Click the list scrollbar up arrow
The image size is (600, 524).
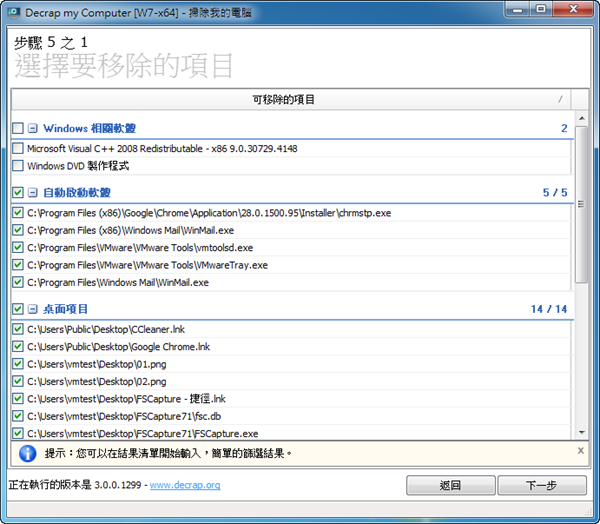click(582, 118)
